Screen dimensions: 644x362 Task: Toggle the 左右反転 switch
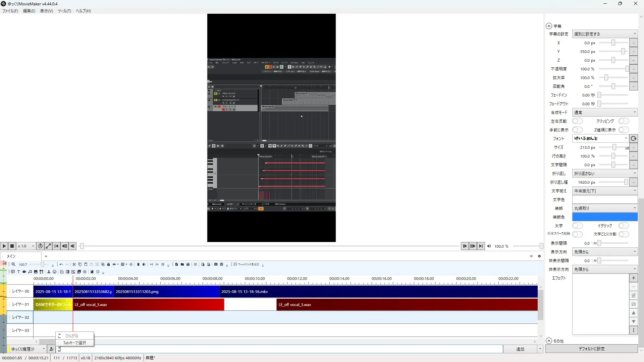577,121
